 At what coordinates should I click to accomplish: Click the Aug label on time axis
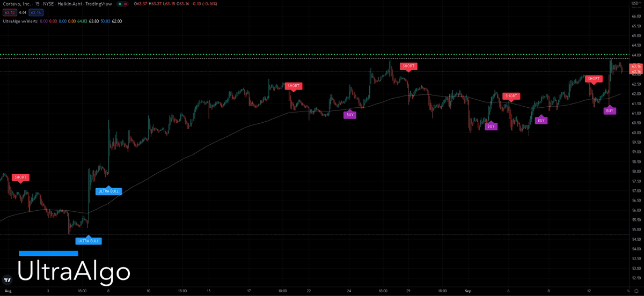click(8, 290)
